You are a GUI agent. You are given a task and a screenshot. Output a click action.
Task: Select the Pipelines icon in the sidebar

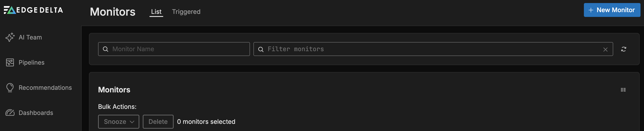click(10, 62)
